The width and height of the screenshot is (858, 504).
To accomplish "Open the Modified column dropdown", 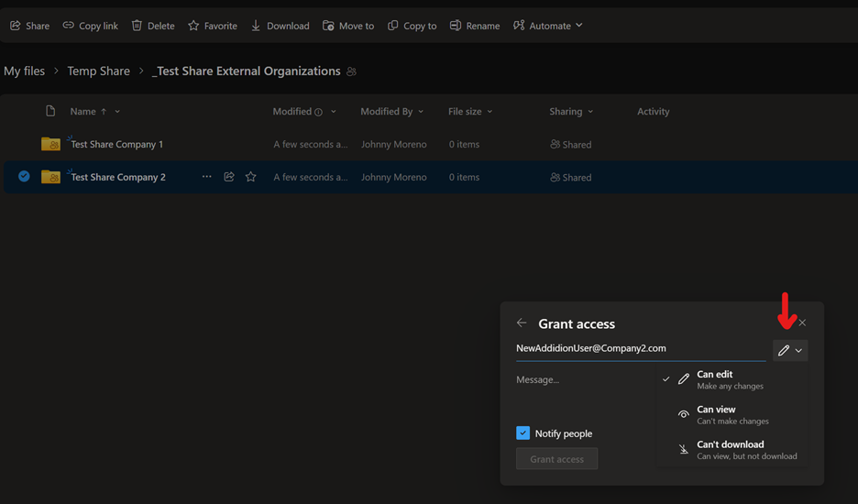I will click(334, 112).
